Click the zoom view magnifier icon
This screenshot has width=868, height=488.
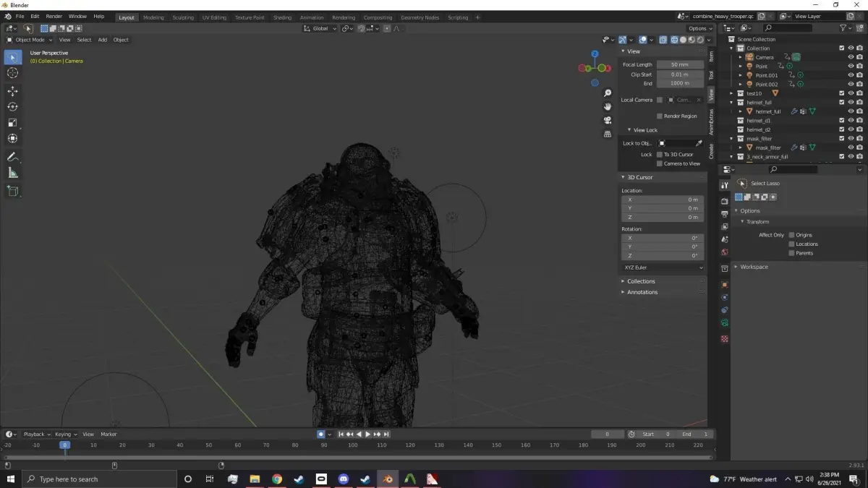coord(608,93)
